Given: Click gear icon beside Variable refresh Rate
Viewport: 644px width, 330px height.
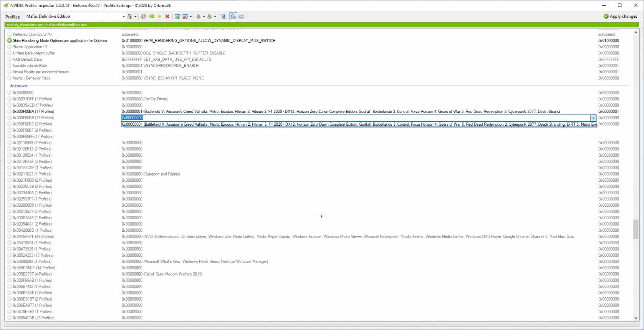Looking at the screenshot, I should 9,66.
